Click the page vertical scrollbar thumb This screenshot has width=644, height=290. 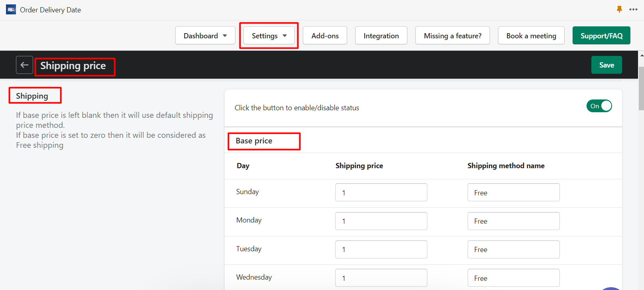pos(641,88)
